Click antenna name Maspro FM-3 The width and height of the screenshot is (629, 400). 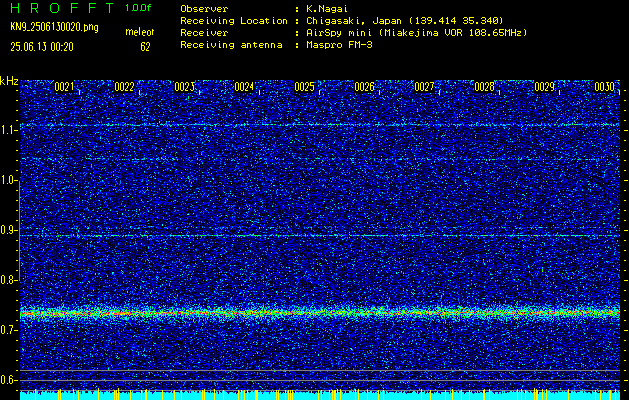pos(339,45)
